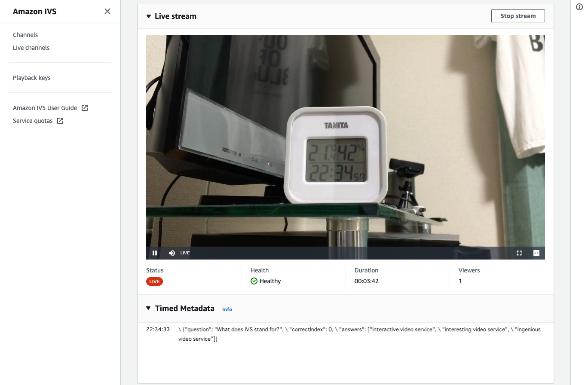Image resolution: width=588 pixels, height=385 pixels.
Task: Click the Viewers count 1
Action: (x=460, y=281)
